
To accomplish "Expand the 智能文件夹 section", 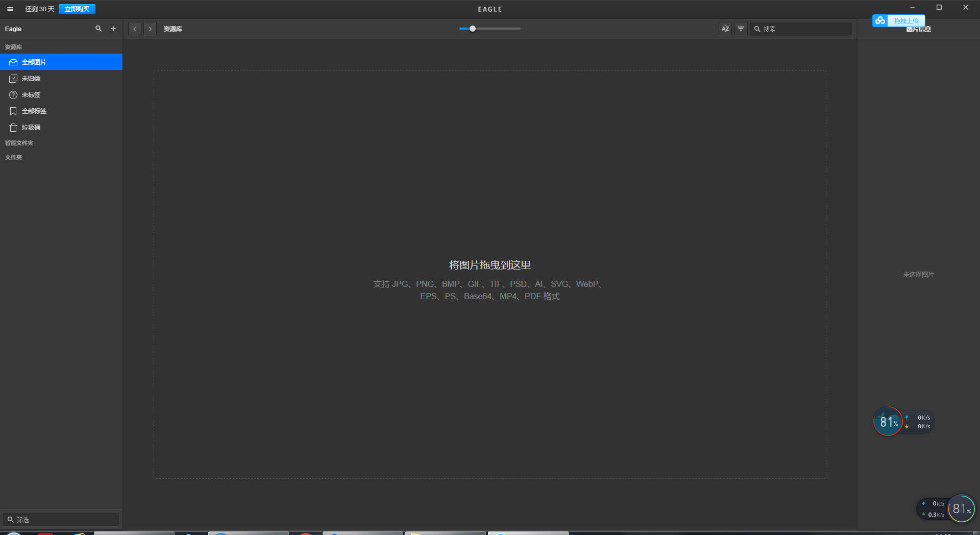I will (19, 142).
